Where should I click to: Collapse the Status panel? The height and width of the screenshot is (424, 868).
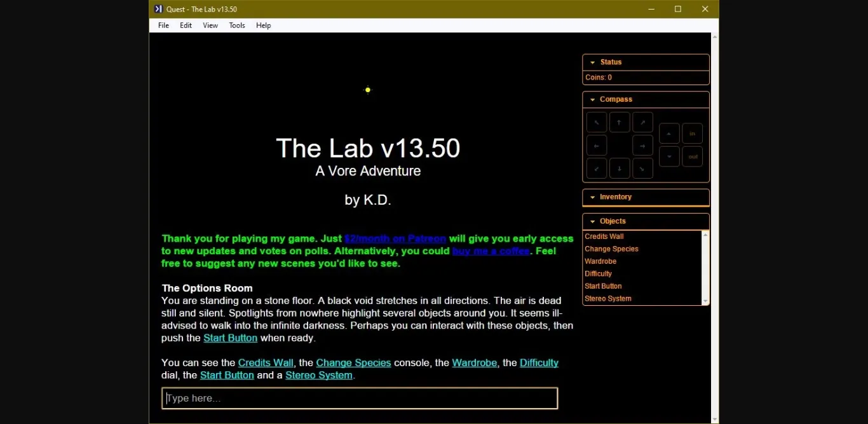pyautogui.click(x=593, y=62)
